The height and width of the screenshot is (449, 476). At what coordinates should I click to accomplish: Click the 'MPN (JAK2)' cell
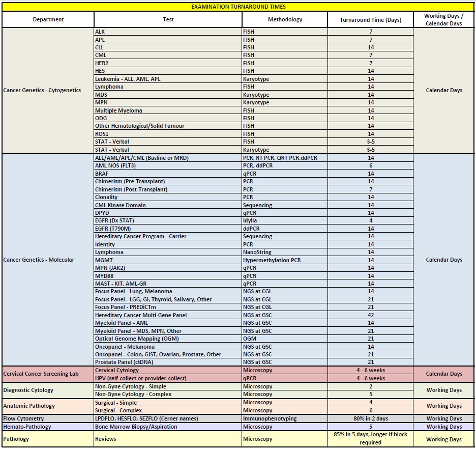point(168,268)
